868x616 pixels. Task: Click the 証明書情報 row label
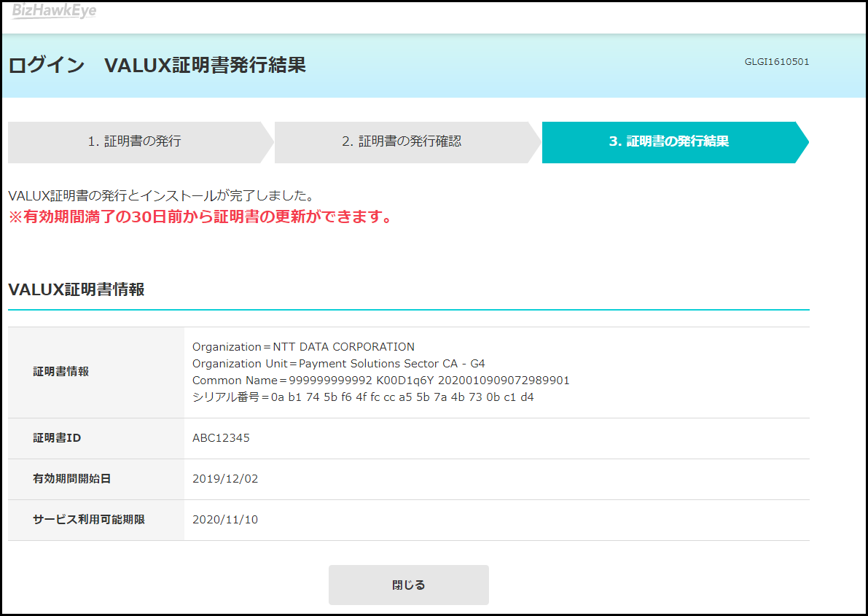click(61, 372)
